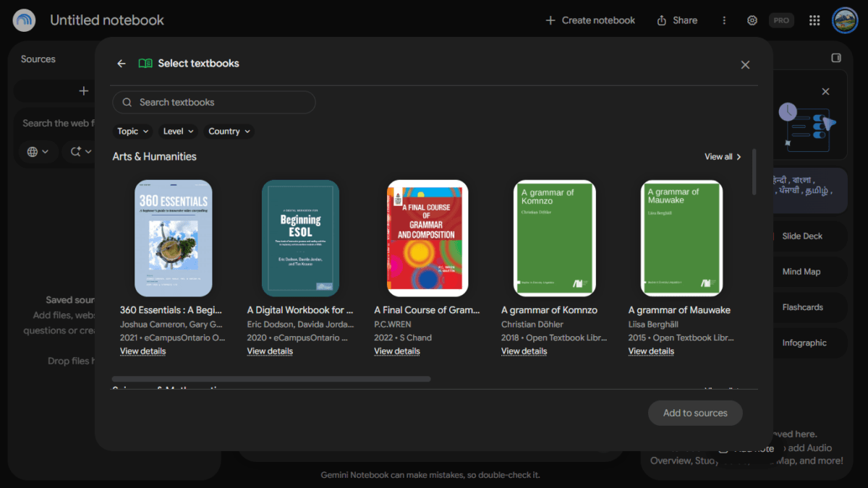View details for 360 Essentials
The height and width of the screenshot is (488, 868).
(x=142, y=351)
